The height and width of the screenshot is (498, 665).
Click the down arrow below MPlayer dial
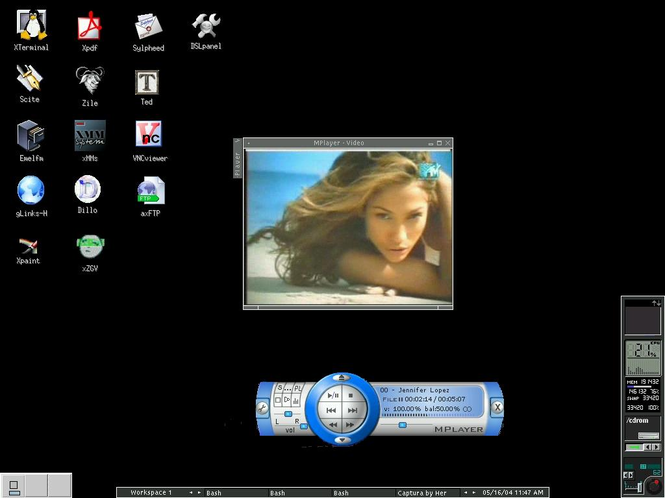point(342,440)
